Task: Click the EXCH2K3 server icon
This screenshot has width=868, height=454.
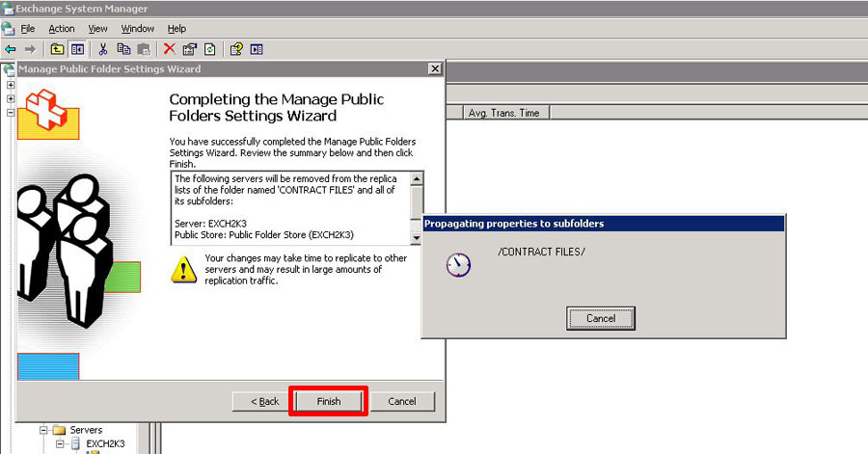Action: 76,443
